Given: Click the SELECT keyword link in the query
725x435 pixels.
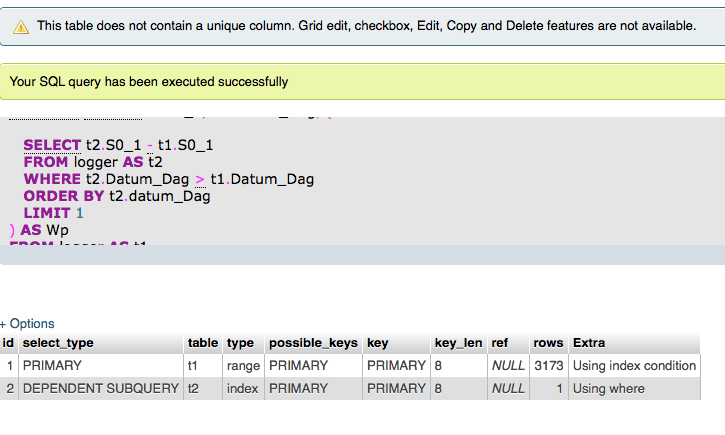Looking at the screenshot, I should click(53, 145).
